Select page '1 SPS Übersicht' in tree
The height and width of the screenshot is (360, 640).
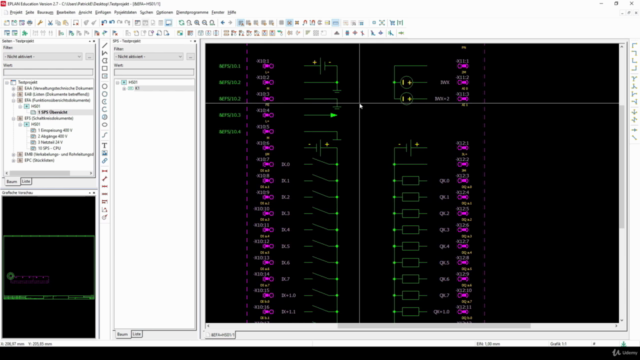click(53, 112)
